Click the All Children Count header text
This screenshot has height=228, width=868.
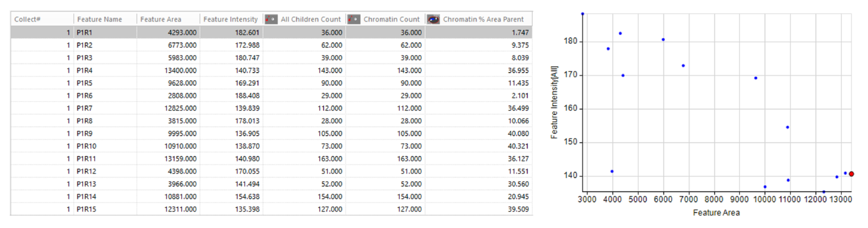pyautogui.click(x=311, y=19)
